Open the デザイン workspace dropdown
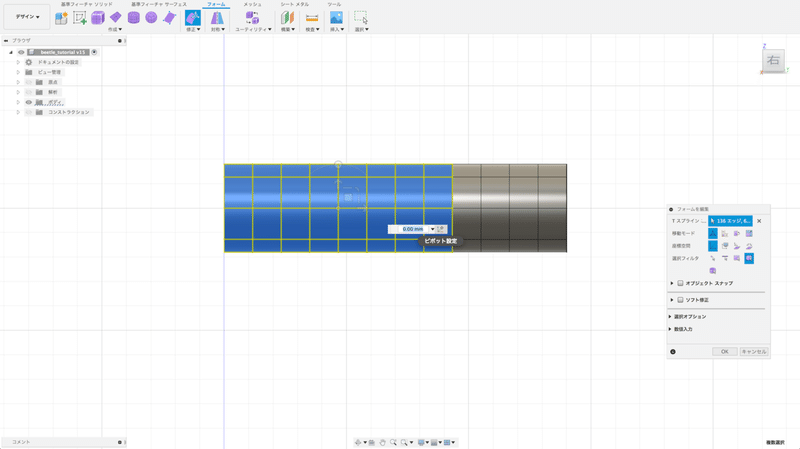 (x=27, y=17)
